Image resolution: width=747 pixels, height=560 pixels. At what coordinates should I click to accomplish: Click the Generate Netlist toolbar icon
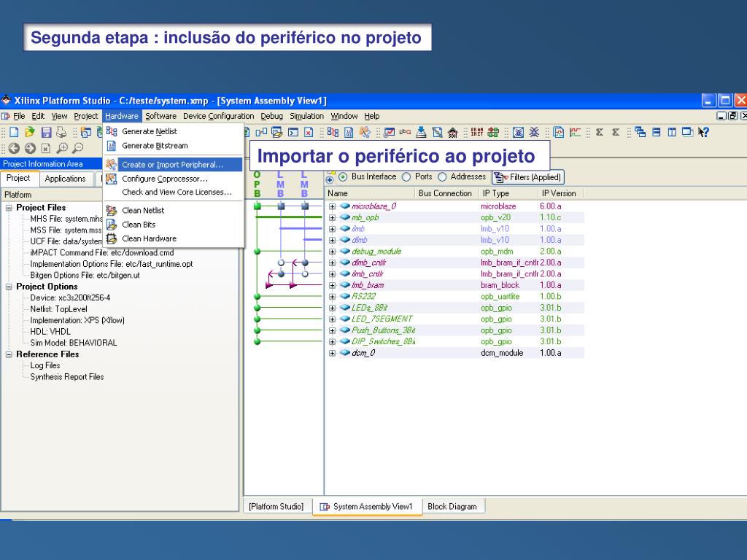333,133
